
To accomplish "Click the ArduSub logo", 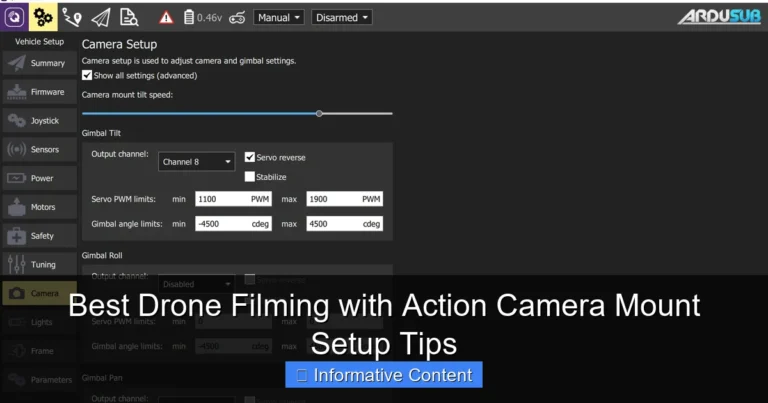I will click(719, 17).
